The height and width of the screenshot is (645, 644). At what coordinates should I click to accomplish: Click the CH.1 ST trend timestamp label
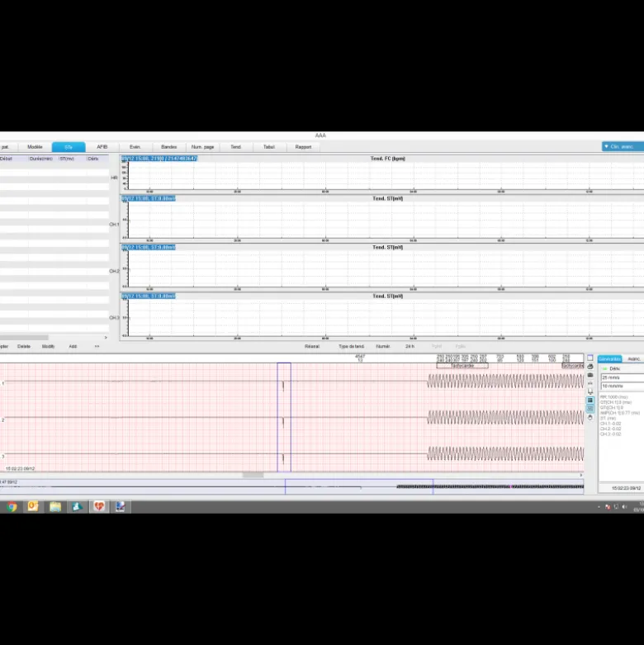pos(149,199)
